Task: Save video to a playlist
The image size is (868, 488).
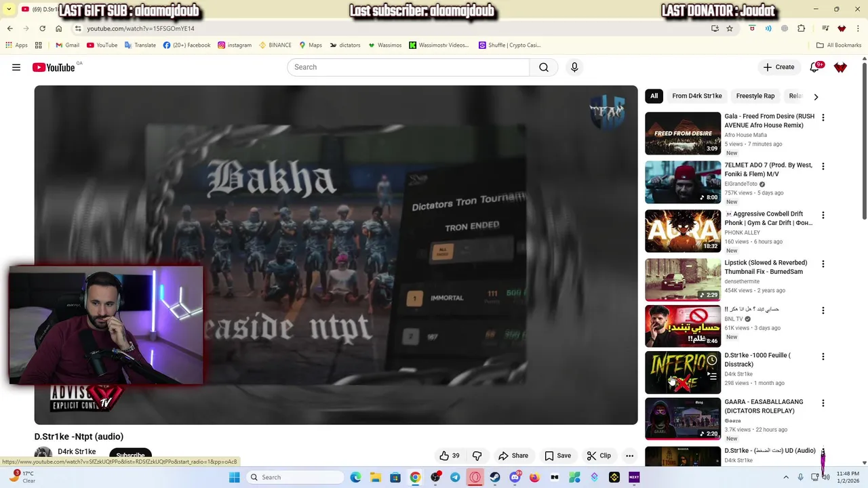Action: (557, 455)
